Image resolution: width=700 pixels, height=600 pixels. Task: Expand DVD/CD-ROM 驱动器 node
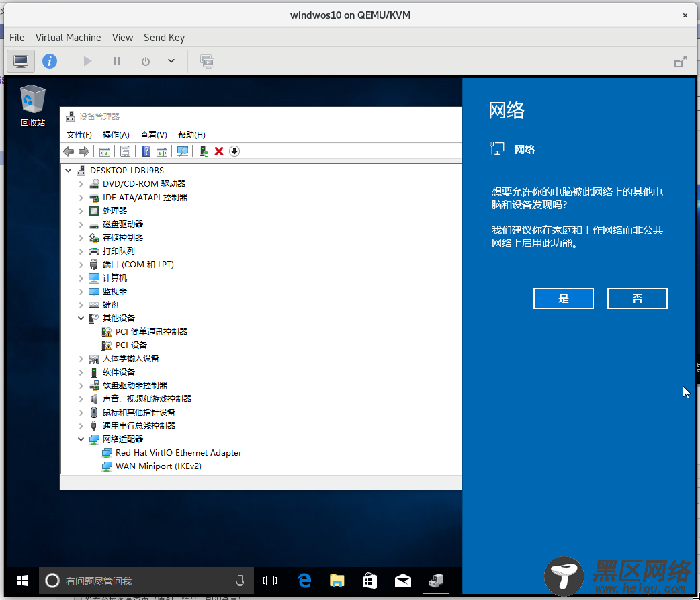(81, 184)
